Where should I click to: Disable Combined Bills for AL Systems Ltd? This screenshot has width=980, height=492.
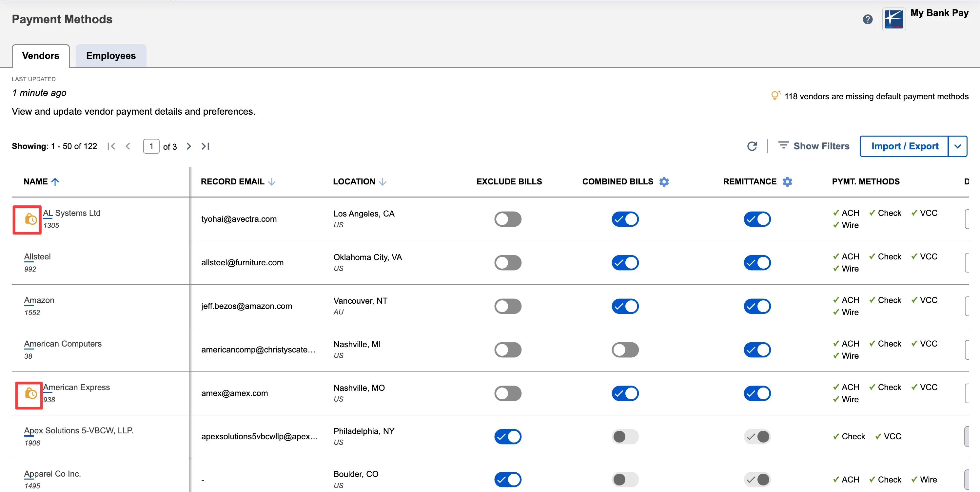coord(625,219)
